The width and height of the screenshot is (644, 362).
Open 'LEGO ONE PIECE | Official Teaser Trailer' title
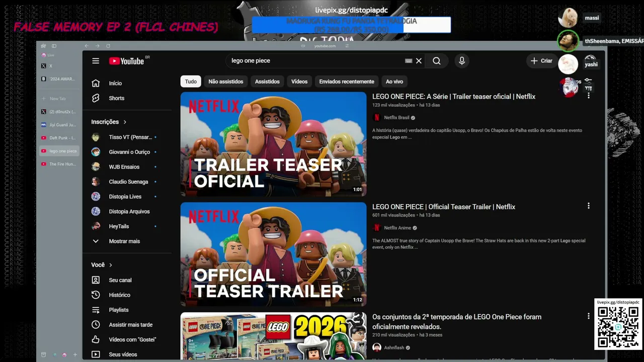[444, 207]
